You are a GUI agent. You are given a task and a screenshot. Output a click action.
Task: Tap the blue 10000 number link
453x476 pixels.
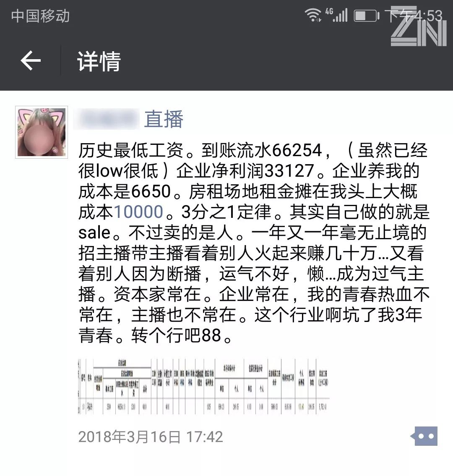[x=138, y=212]
